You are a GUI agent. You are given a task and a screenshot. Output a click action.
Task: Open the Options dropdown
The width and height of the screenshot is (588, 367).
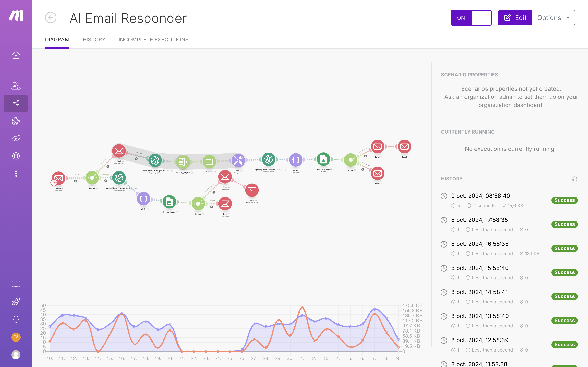(x=553, y=18)
